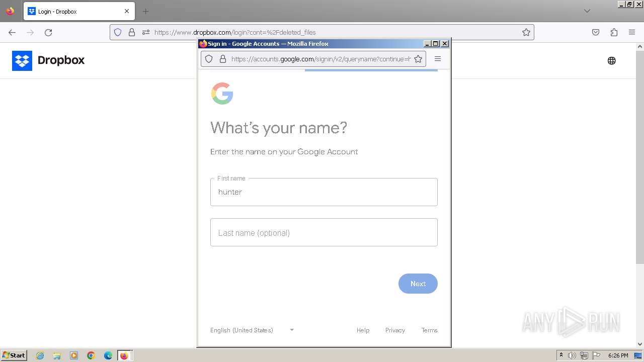Click the What's your name? heading
The image size is (644, 362).
coord(279,128)
